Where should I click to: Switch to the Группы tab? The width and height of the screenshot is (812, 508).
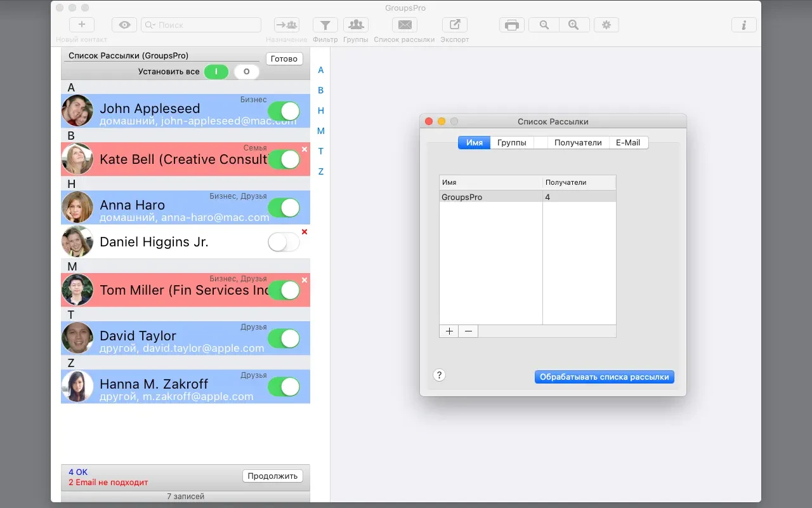[x=511, y=143]
